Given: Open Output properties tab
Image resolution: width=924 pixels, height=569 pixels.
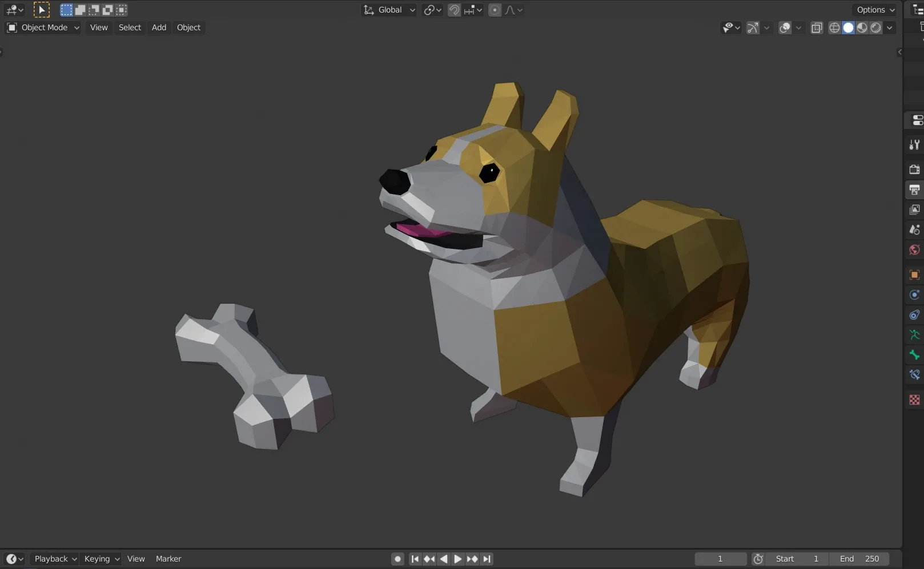Looking at the screenshot, I should point(914,189).
